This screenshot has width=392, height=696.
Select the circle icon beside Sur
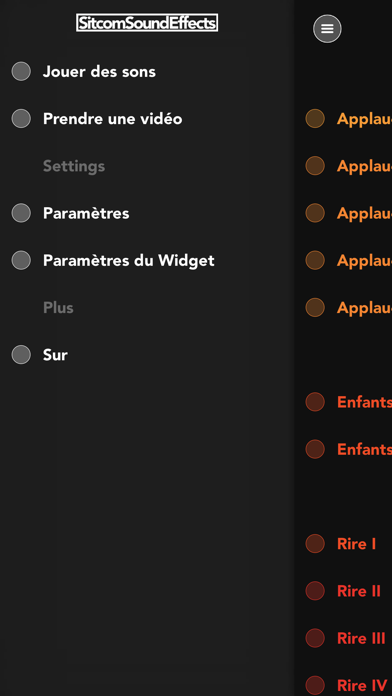(x=21, y=355)
